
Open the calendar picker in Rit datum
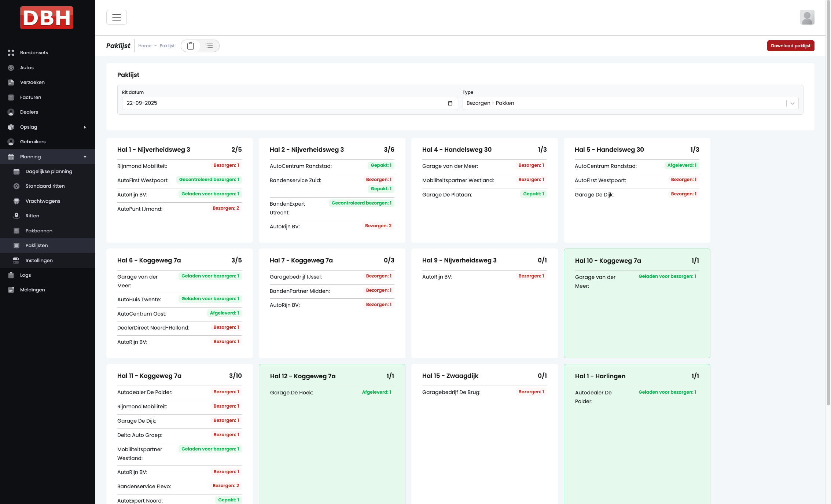tap(450, 103)
